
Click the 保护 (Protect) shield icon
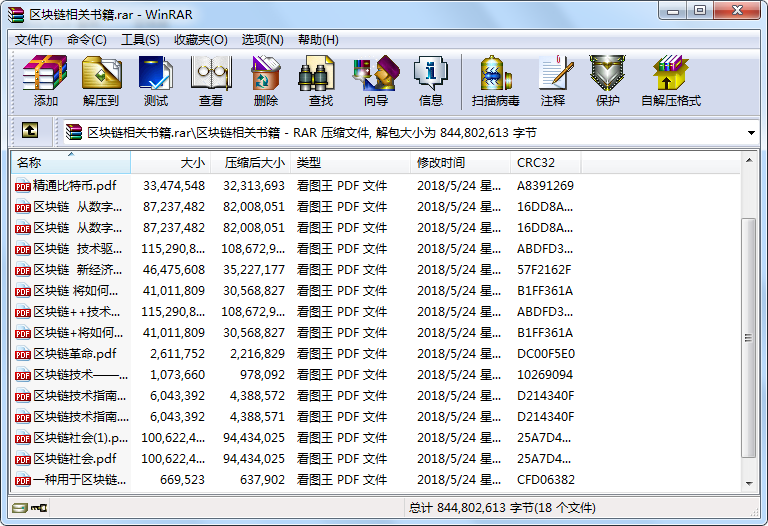click(x=607, y=73)
